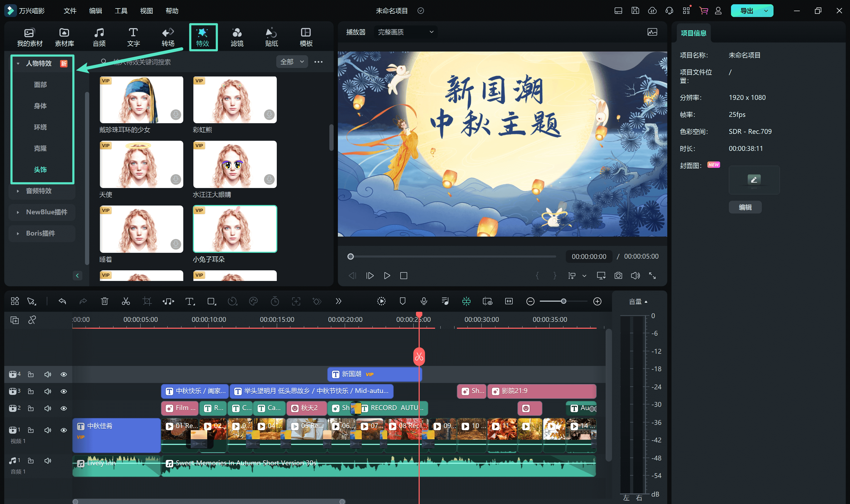The width and height of the screenshot is (850, 504).
Task: Lock video track 2 with the lock icon
Action: [31, 409]
